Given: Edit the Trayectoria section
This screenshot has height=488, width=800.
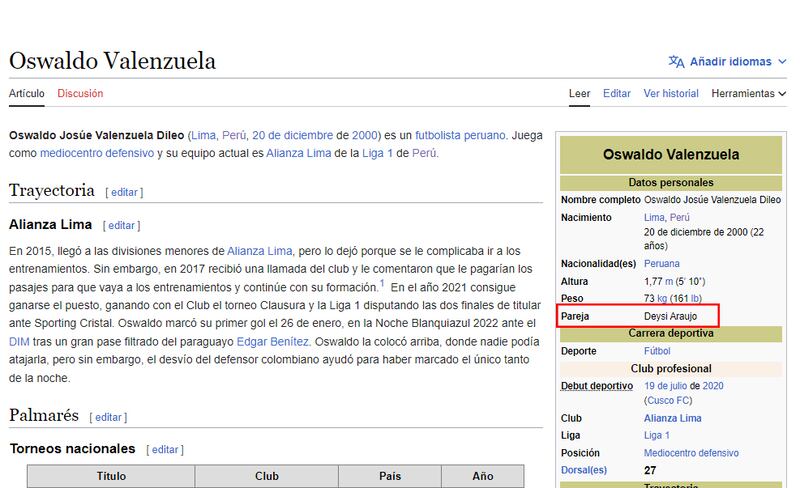Looking at the screenshot, I should click(x=124, y=192).
